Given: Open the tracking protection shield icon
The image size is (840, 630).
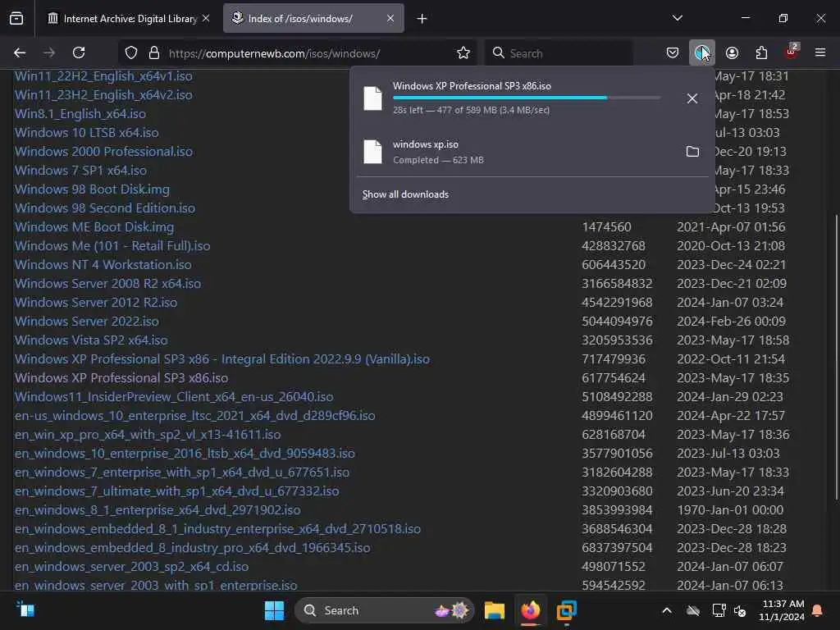Looking at the screenshot, I should [x=131, y=53].
